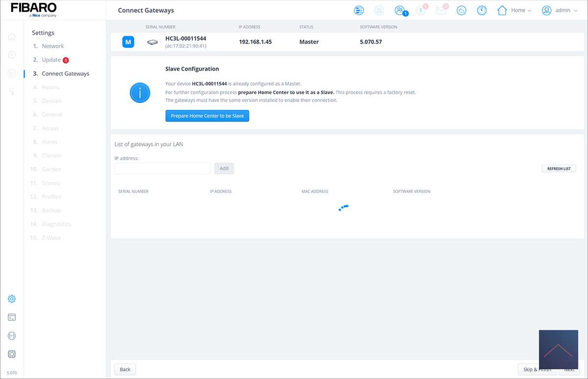Select Connect Gateways in settings list

click(x=65, y=73)
